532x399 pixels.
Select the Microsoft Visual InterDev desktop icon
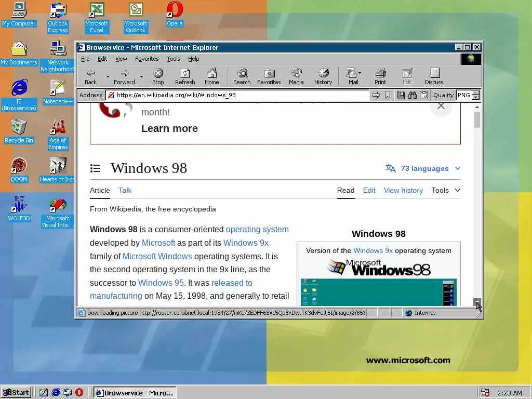tap(58, 212)
